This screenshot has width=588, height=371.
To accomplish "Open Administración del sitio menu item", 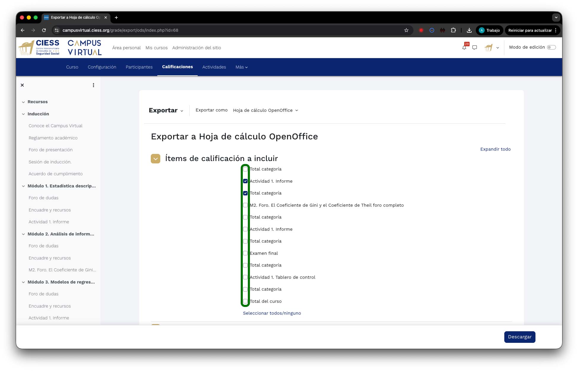I will [196, 48].
